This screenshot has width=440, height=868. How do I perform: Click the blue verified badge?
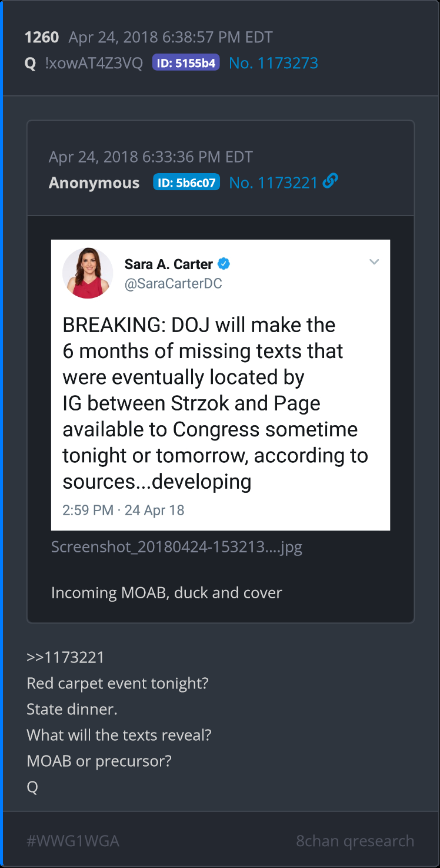click(224, 264)
